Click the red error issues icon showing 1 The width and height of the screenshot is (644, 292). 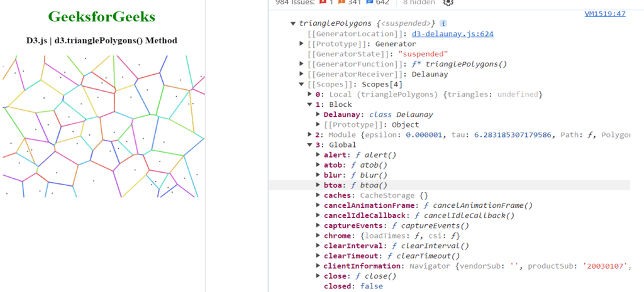click(x=323, y=2)
